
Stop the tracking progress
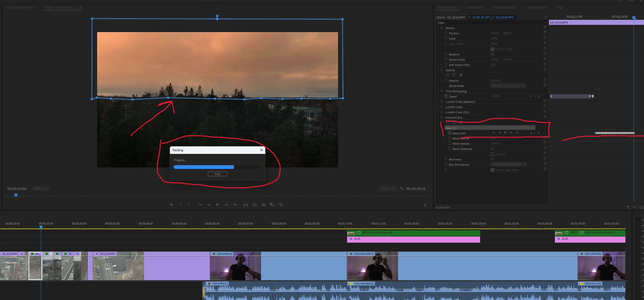click(x=217, y=174)
